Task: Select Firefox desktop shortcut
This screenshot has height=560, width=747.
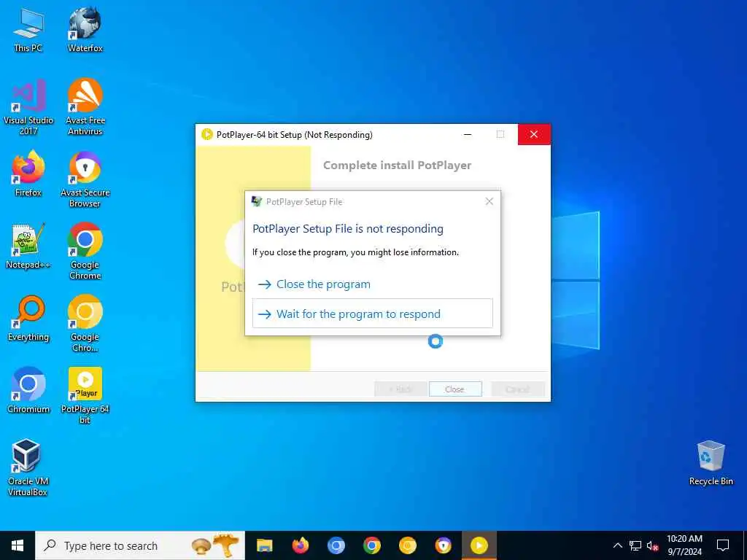Action: (x=28, y=174)
